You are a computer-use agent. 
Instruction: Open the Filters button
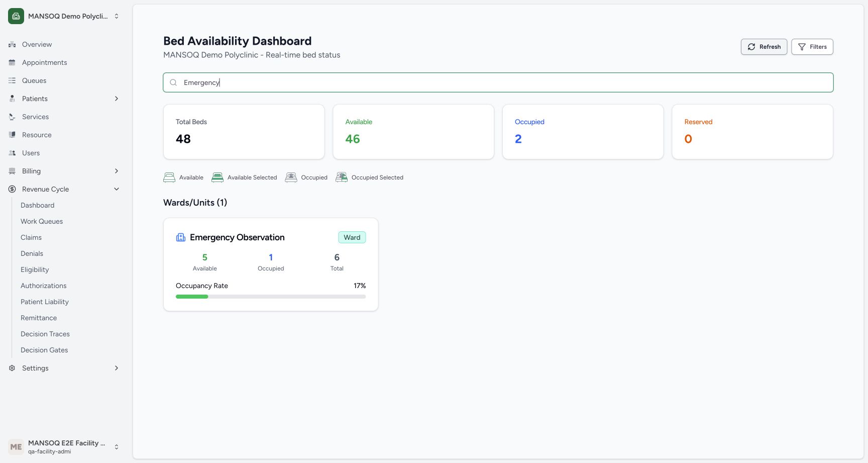pyautogui.click(x=812, y=47)
